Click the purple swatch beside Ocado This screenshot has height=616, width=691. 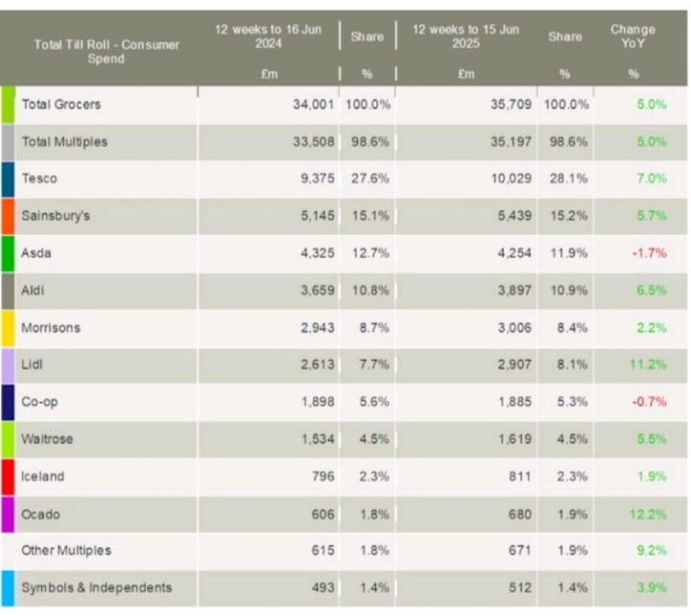8,514
